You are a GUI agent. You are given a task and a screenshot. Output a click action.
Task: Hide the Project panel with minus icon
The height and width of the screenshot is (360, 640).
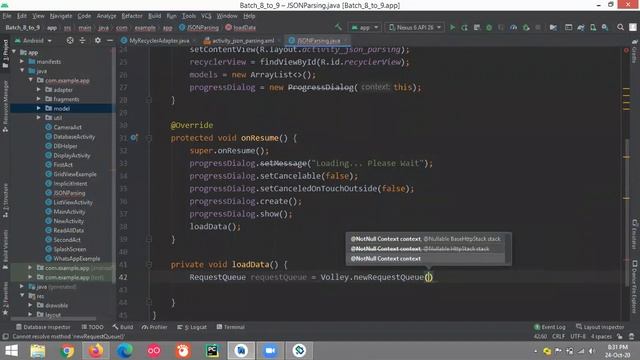point(109,40)
